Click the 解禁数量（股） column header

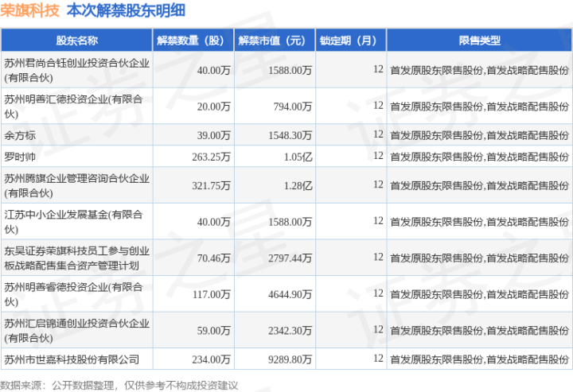click(x=193, y=40)
